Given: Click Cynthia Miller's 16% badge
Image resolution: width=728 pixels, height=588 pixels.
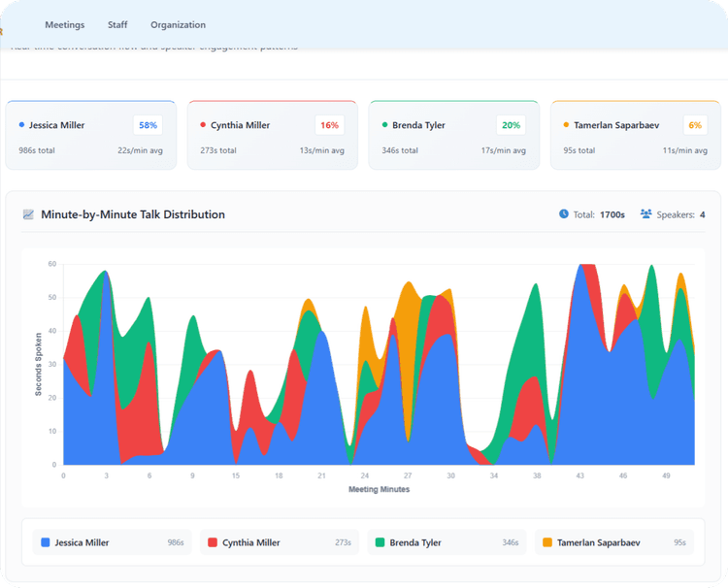Looking at the screenshot, I should tap(329, 125).
